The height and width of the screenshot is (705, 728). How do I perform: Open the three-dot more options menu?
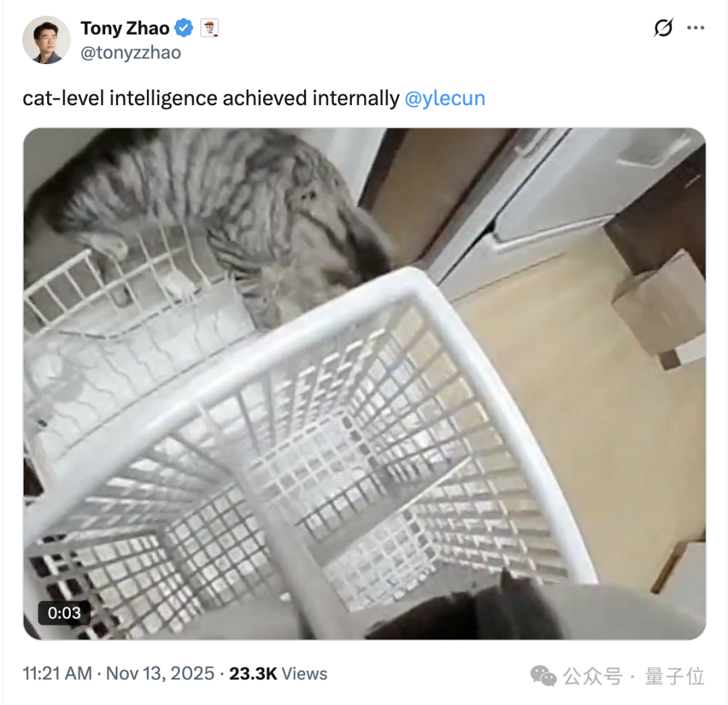696,28
